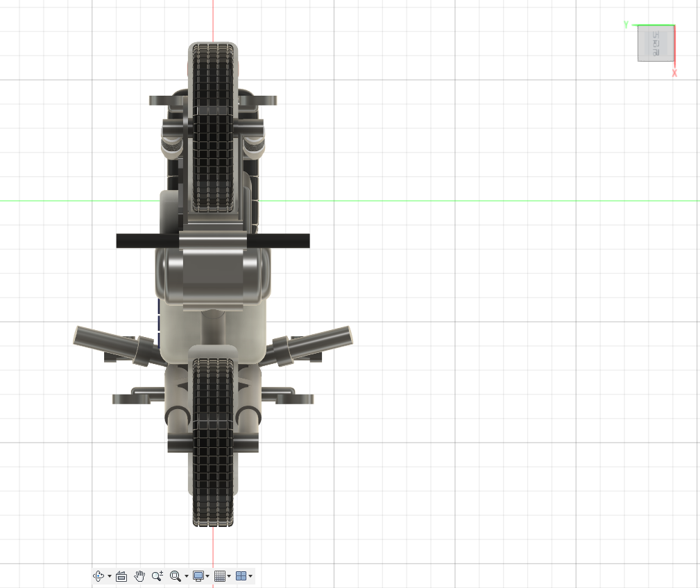Choose the Zoom plus/minus tool
The width and height of the screenshot is (700, 588).
(157, 576)
